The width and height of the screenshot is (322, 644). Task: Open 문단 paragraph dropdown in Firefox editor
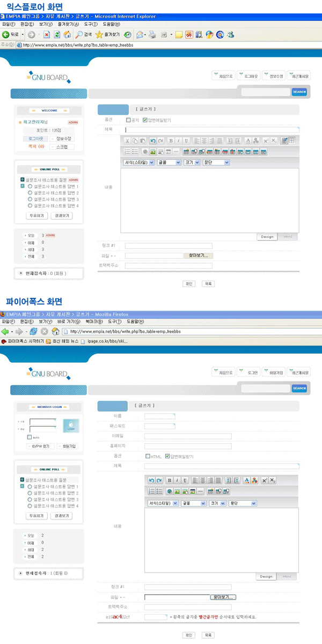[x=243, y=503]
